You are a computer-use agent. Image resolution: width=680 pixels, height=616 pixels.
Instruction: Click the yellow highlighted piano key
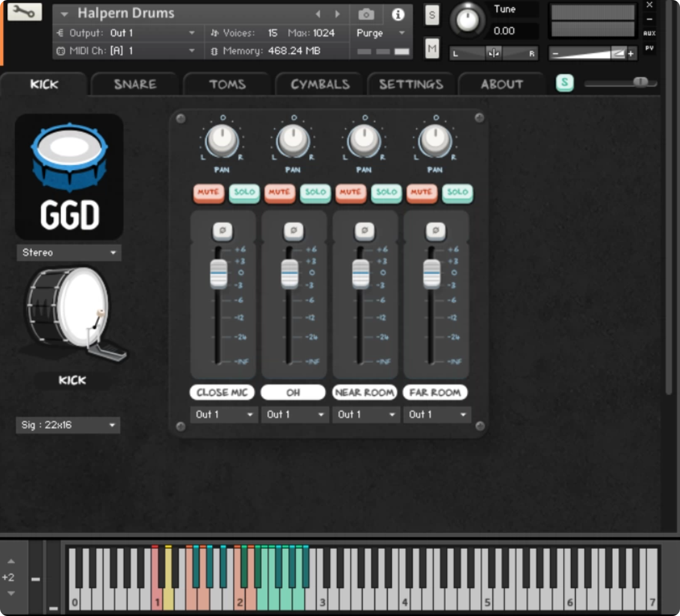point(168,579)
